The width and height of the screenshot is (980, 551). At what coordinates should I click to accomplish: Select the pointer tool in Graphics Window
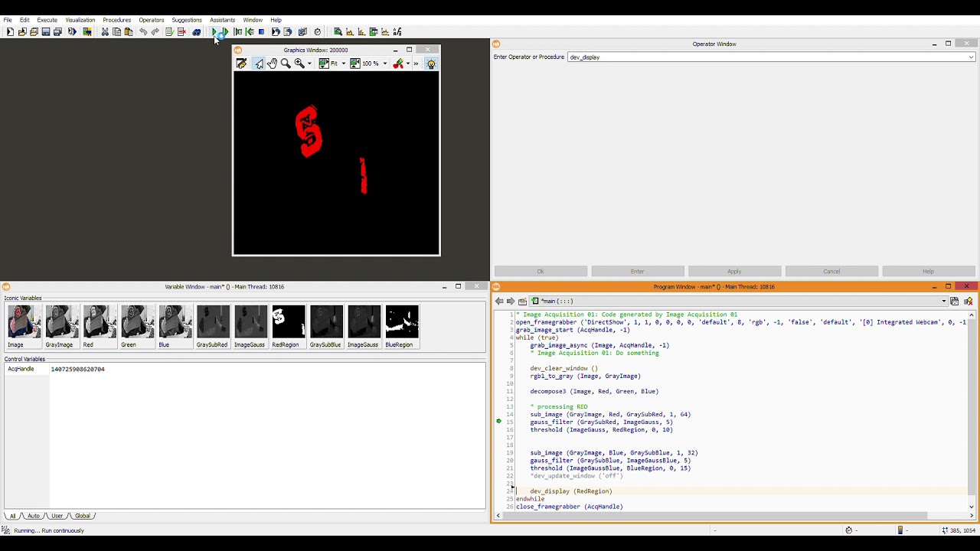tap(259, 64)
